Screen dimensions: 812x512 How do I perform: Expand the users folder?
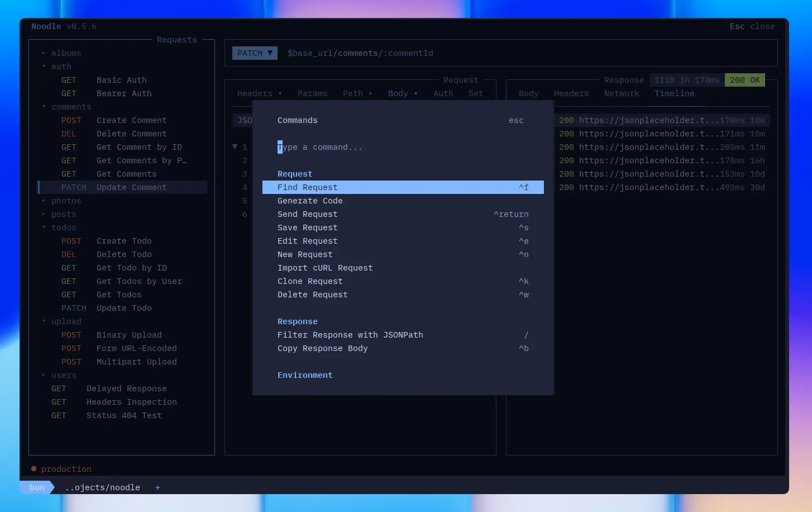59,375
